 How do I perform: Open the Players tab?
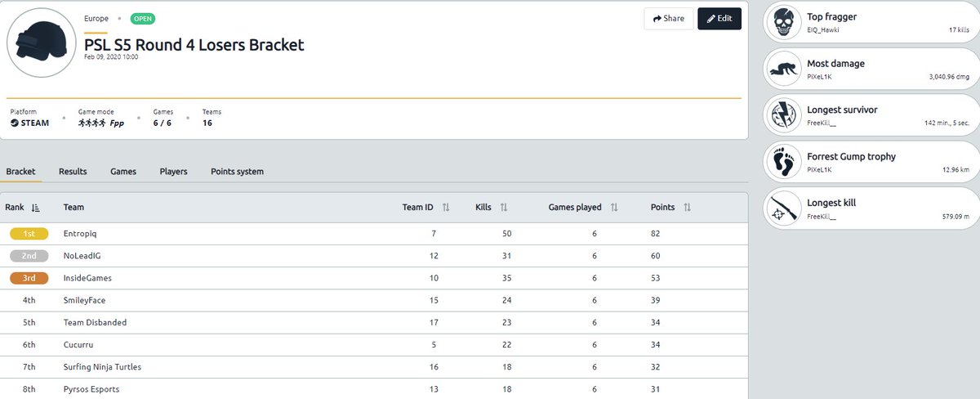click(x=173, y=172)
